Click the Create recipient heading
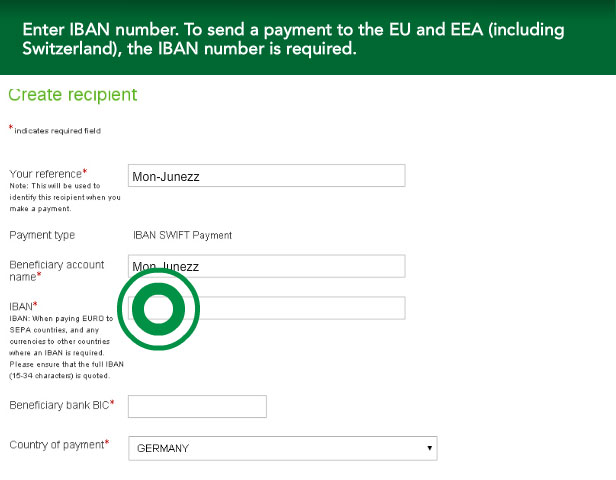This screenshot has height=480, width=616. click(73, 95)
